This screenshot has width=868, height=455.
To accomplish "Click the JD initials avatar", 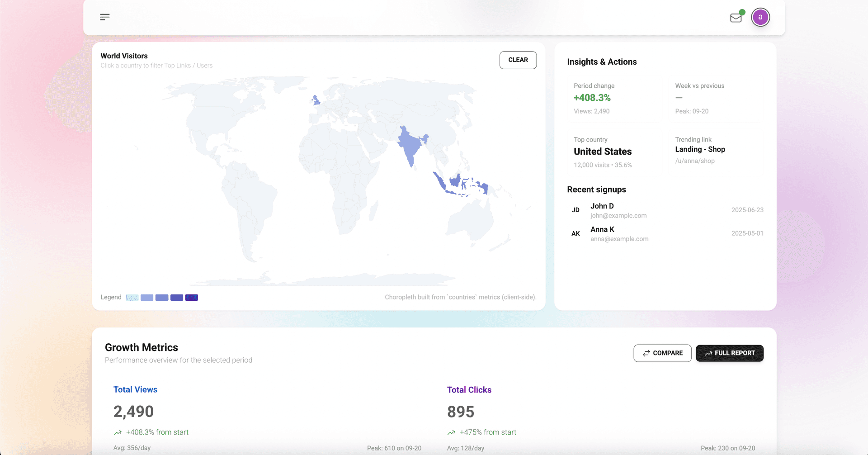I will pos(576,210).
